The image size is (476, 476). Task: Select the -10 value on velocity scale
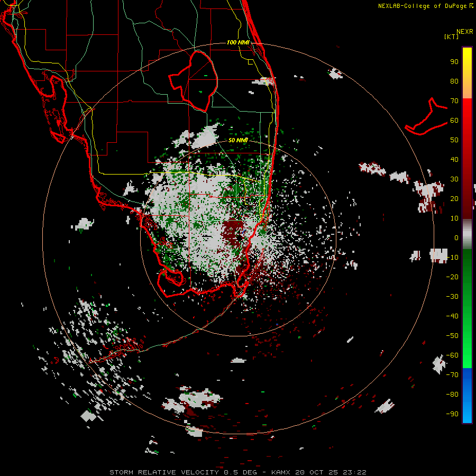coord(452,258)
